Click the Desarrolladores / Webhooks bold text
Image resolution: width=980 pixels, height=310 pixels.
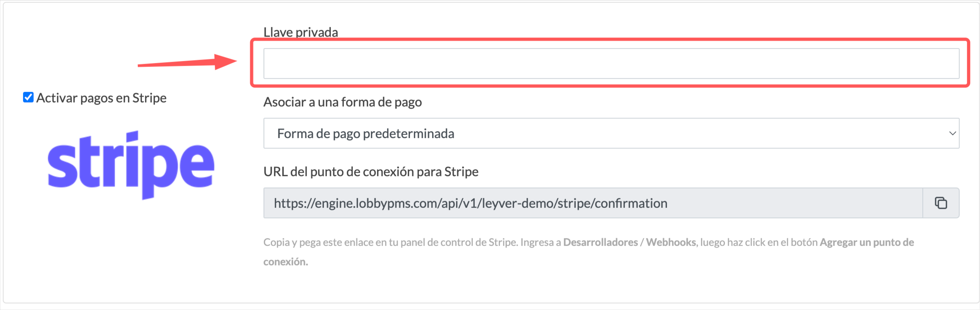pos(630,242)
